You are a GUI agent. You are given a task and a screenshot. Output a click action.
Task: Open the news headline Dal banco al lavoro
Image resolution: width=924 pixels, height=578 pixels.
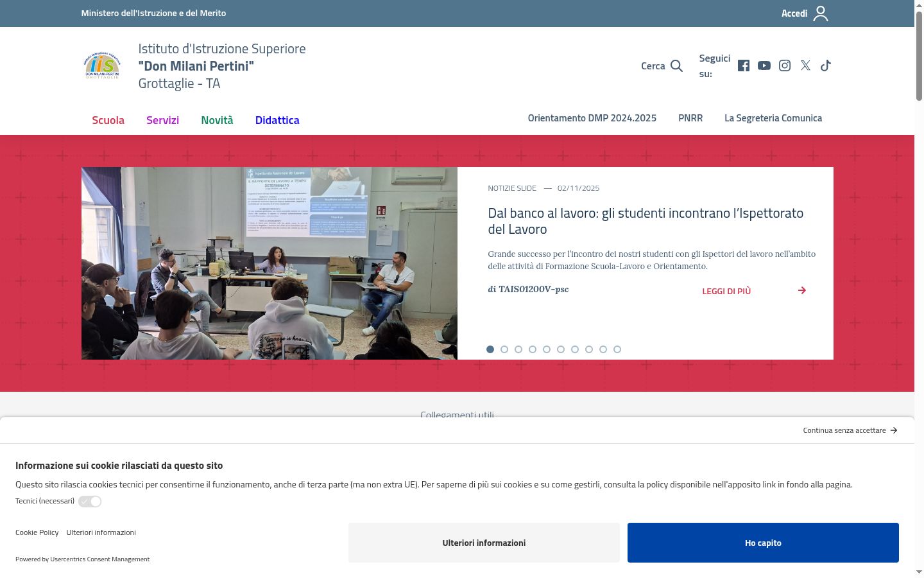(646, 221)
